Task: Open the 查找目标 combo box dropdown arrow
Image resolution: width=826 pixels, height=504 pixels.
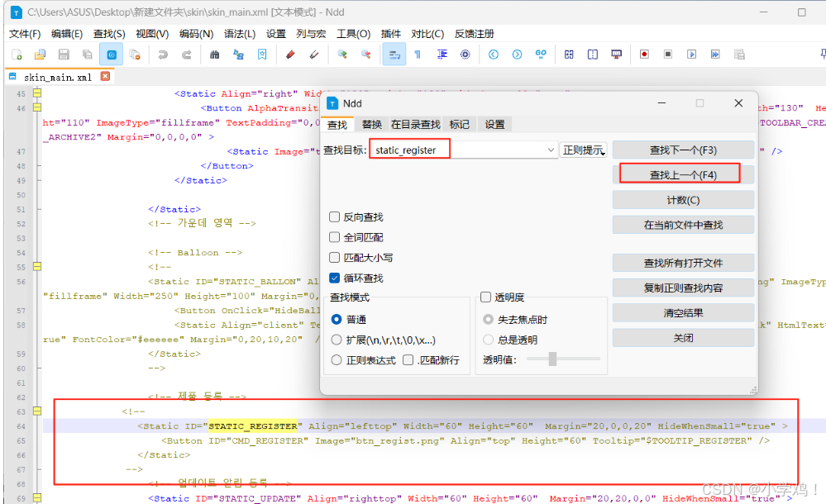Action: 551,150
